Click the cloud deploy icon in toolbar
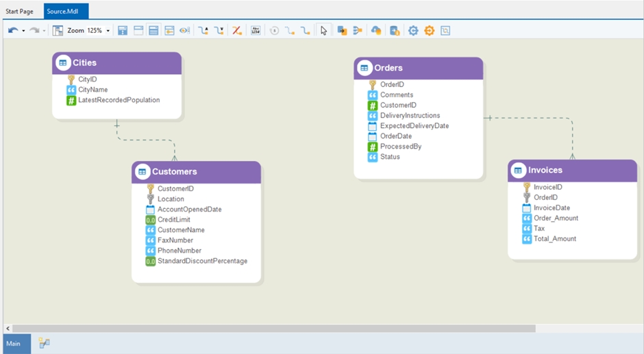The image size is (644, 354). [x=376, y=31]
